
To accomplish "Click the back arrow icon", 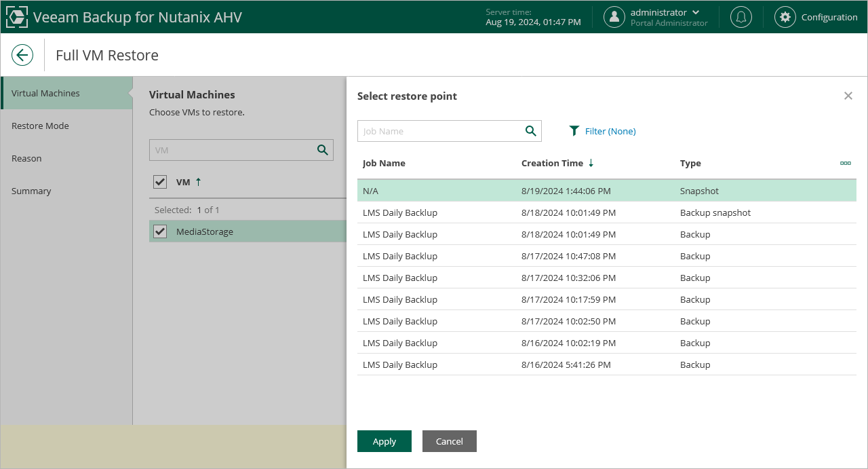I will click(22, 55).
